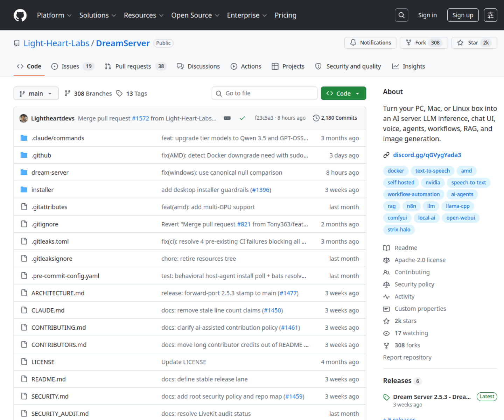Click the installer folder icon
This screenshot has height=420, width=504.
(24, 189)
